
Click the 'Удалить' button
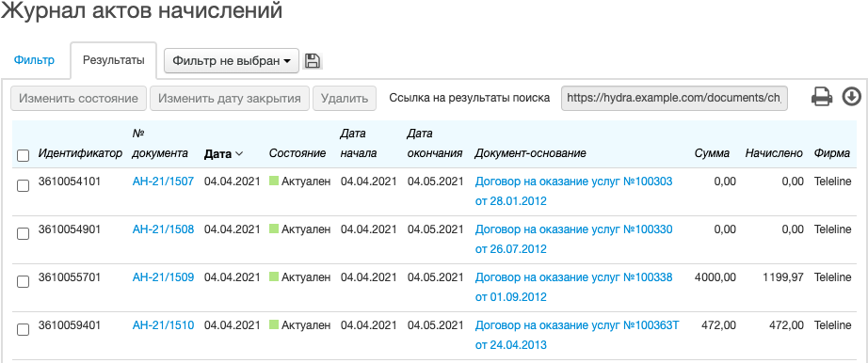point(345,99)
